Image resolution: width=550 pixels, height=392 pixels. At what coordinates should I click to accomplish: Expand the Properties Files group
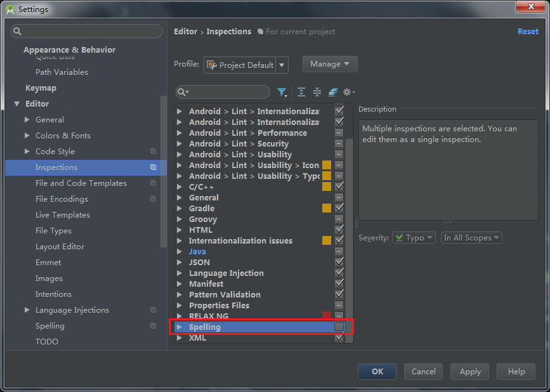[x=180, y=305]
